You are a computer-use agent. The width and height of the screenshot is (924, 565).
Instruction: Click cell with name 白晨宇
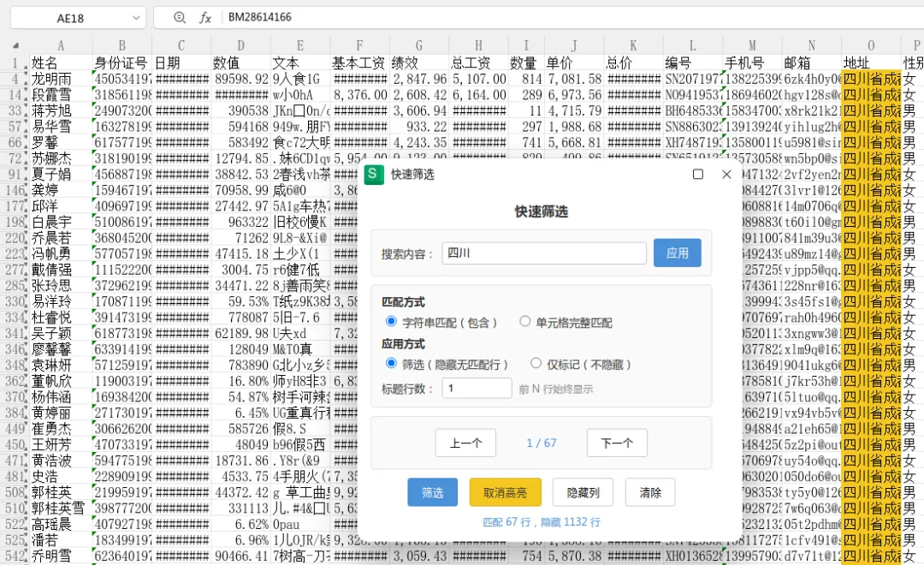[x=60, y=222]
